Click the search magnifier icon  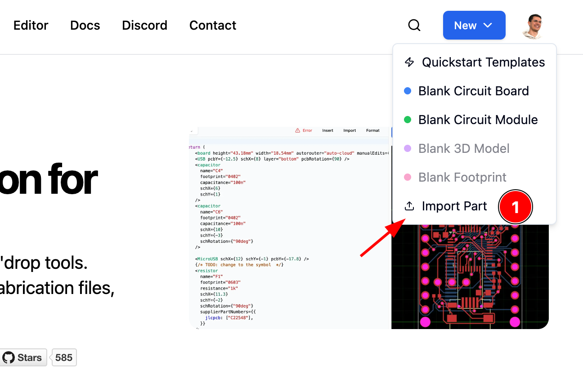pos(414,26)
